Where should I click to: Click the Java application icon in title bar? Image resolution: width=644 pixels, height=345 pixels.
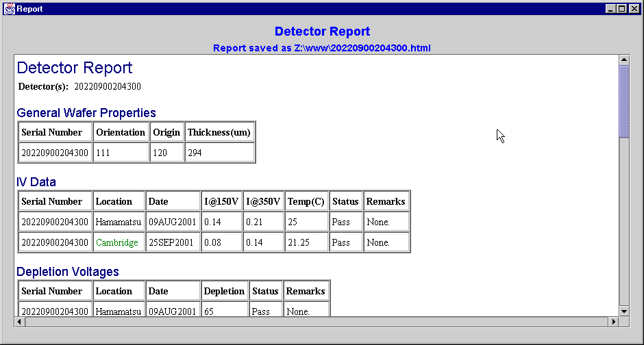pos(9,9)
